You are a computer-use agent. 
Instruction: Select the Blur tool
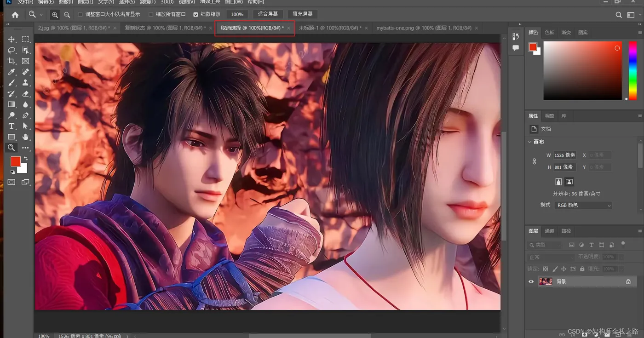click(x=26, y=104)
